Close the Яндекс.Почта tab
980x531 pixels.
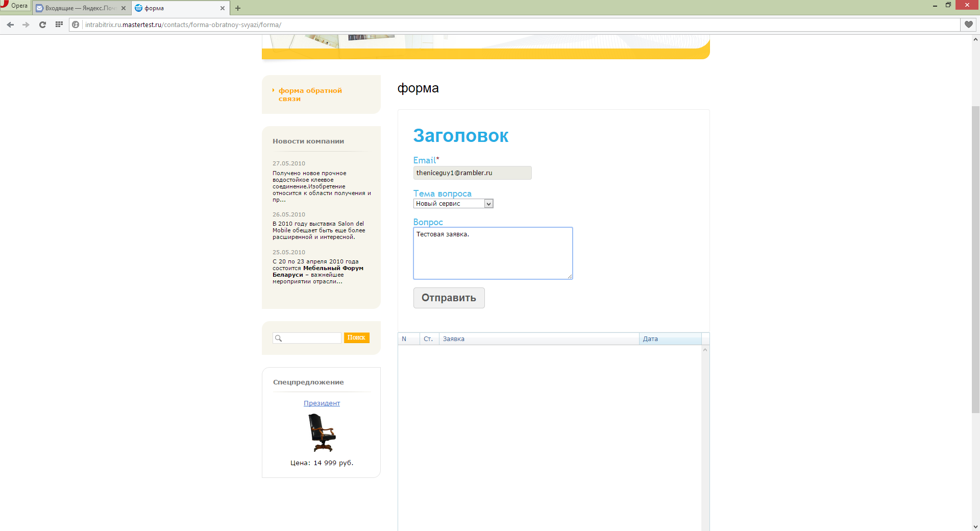click(124, 8)
